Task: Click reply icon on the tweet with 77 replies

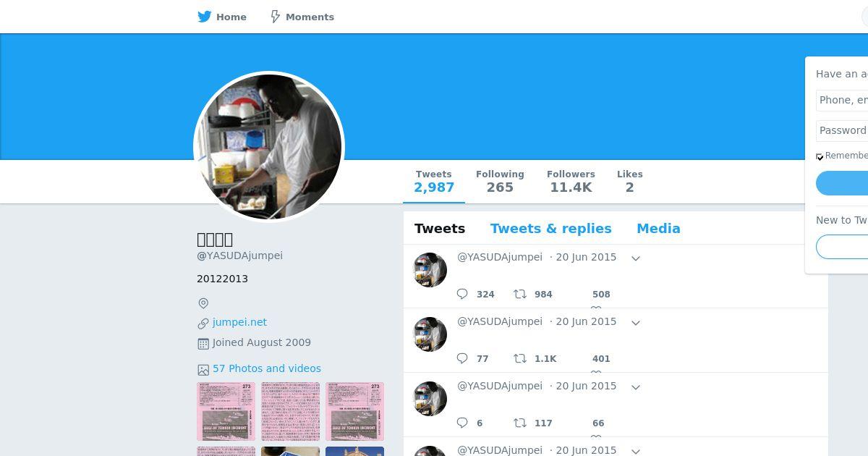Action: 463,358
